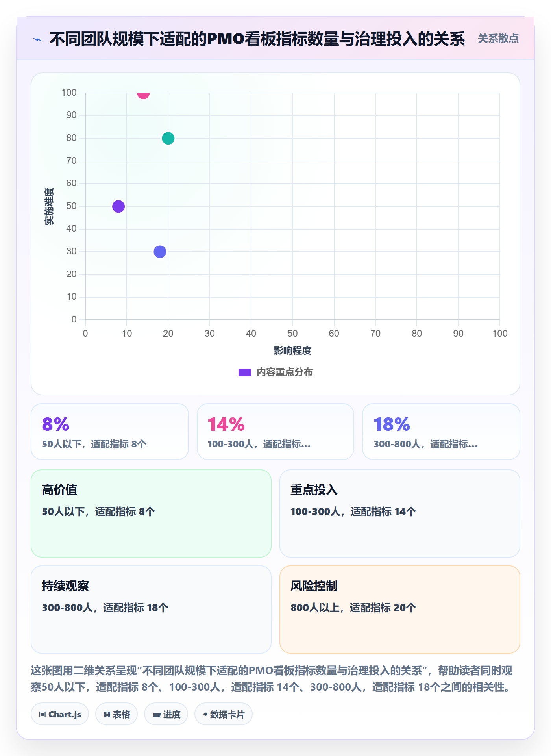551x756 pixels.
Task: Toggle the 内容重点分布 legend color swatch
Action: (x=245, y=372)
